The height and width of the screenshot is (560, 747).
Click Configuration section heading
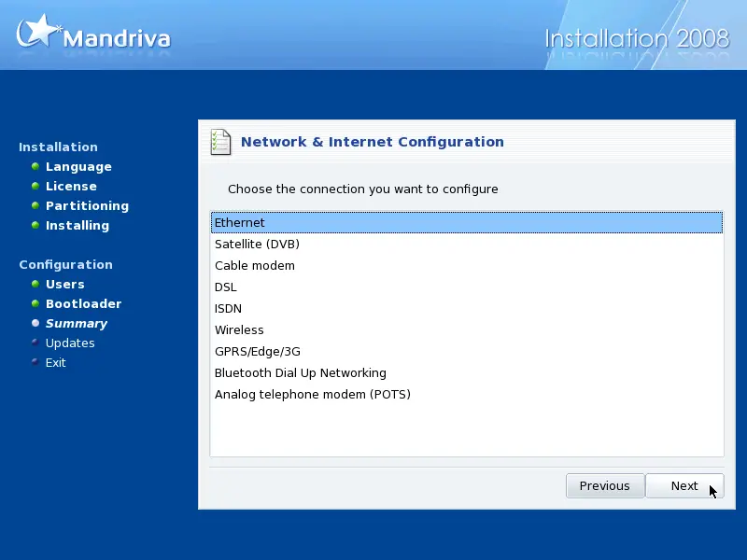65,264
